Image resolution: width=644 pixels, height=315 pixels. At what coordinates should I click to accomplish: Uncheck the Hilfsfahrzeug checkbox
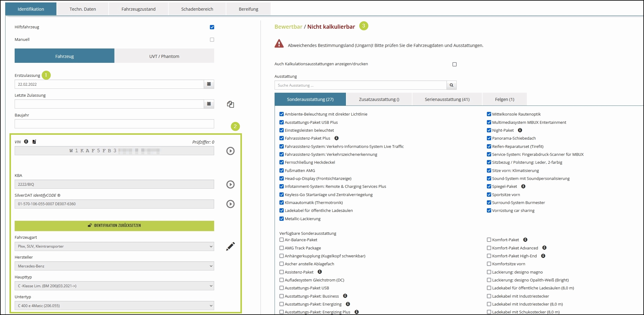212,27
